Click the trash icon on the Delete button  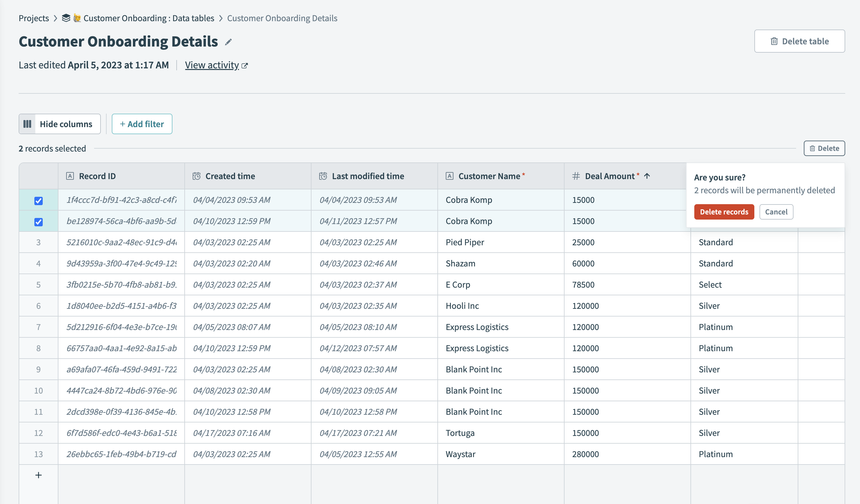click(x=812, y=148)
